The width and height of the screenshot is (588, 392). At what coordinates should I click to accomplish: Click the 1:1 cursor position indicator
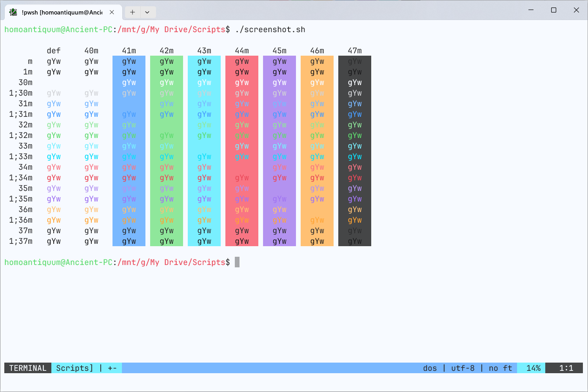point(566,368)
